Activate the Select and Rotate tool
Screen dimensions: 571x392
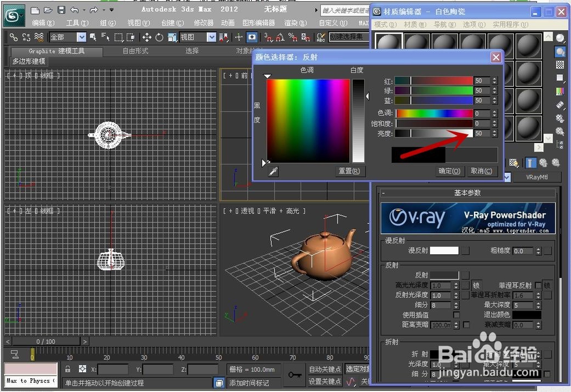(159, 38)
